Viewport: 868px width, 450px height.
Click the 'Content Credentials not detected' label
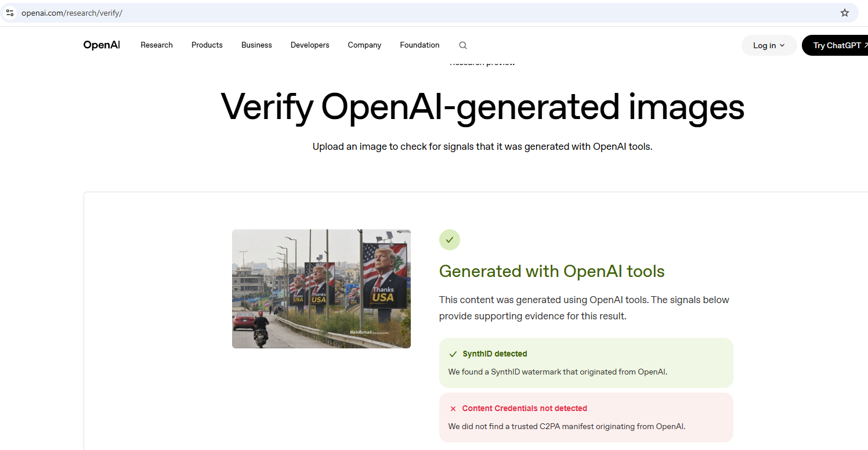tap(525, 408)
